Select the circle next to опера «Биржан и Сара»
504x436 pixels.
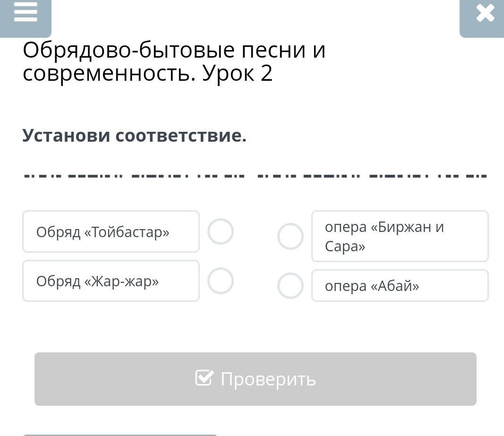click(290, 236)
